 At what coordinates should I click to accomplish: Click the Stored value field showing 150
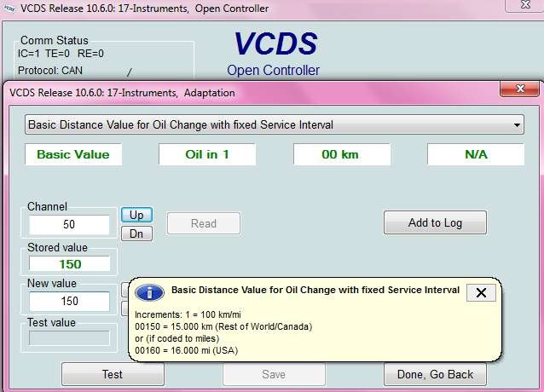[70, 264]
